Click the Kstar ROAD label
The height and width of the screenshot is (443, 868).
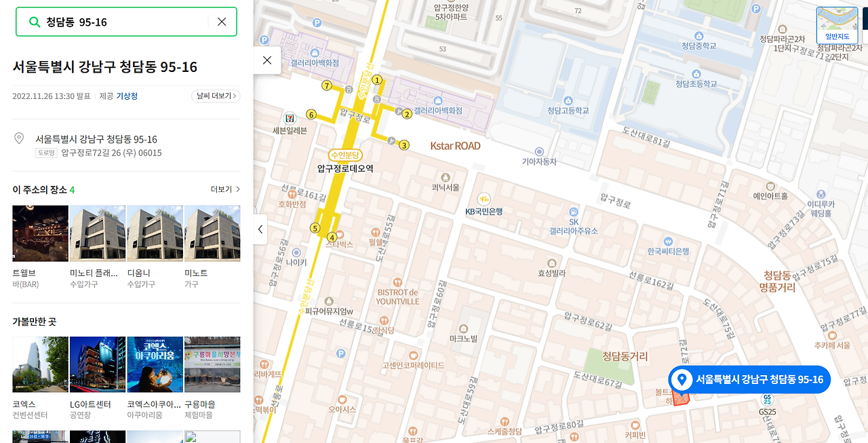point(455,146)
